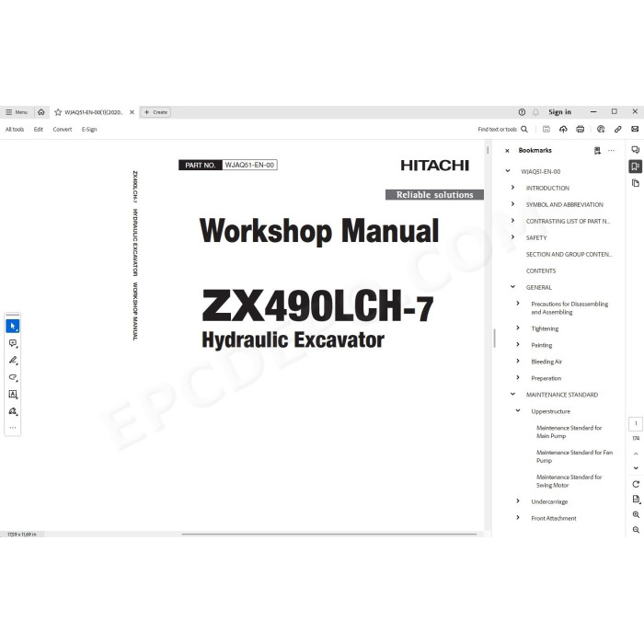Star the document in the tab
This screenshot has width=644, height=644.
pyautogui.click(x=58, y=112)
